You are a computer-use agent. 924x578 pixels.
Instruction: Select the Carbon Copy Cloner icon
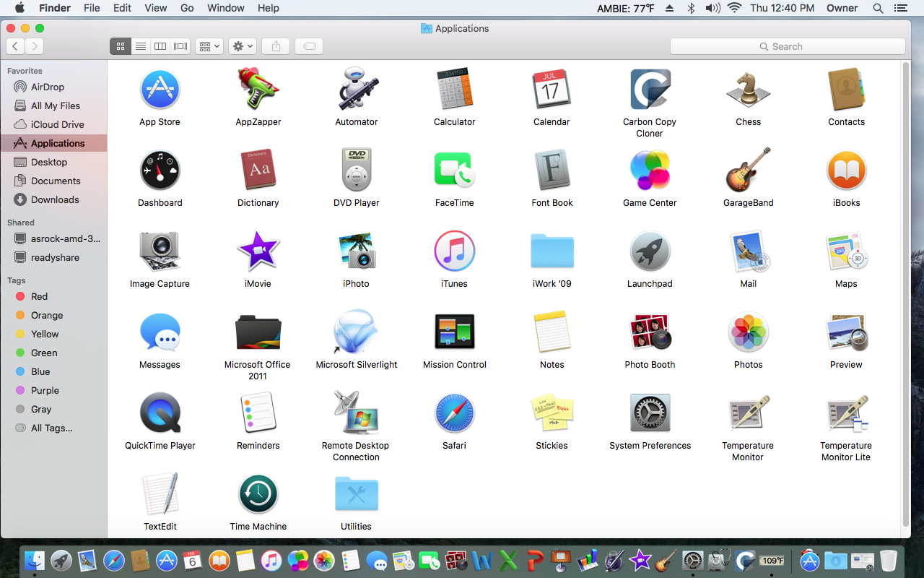pyautogui.click(x=650, y=90)
